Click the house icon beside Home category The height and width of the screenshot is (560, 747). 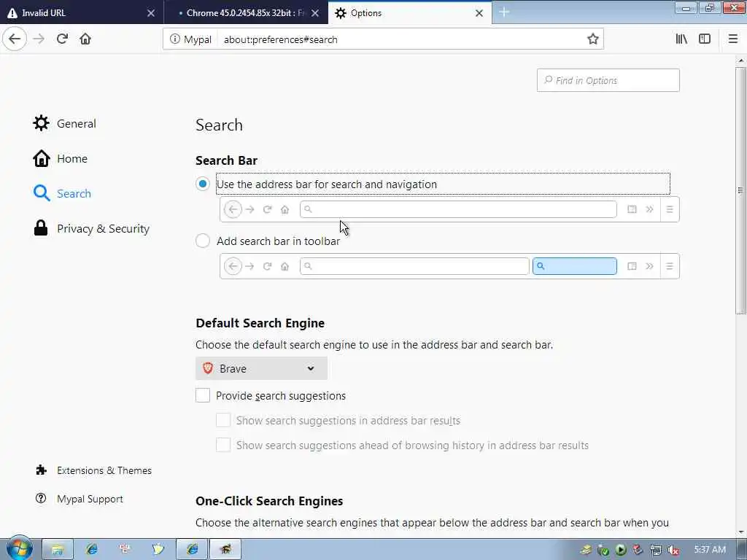(x=42, y=158)
